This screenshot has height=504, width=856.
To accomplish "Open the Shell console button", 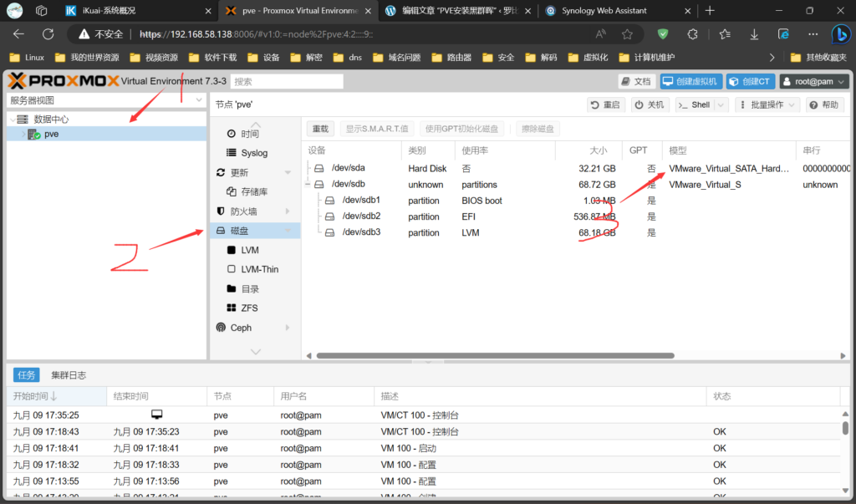I will pyautogui.click(x=694, y=104).
